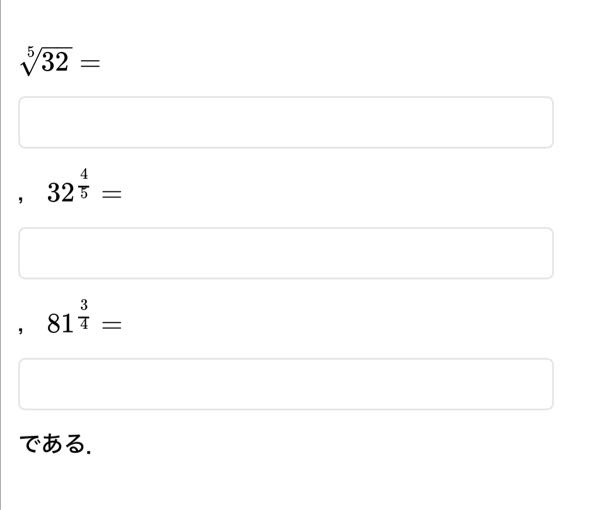600x510 pixels.
Task: Click the base 32 of the fractional power
Action: coord(60,193)
